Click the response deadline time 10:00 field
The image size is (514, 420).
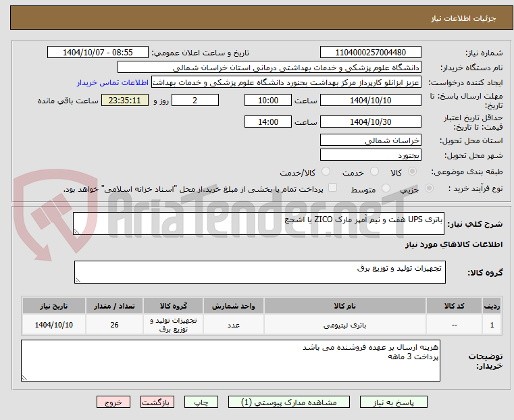coord(268,100)
